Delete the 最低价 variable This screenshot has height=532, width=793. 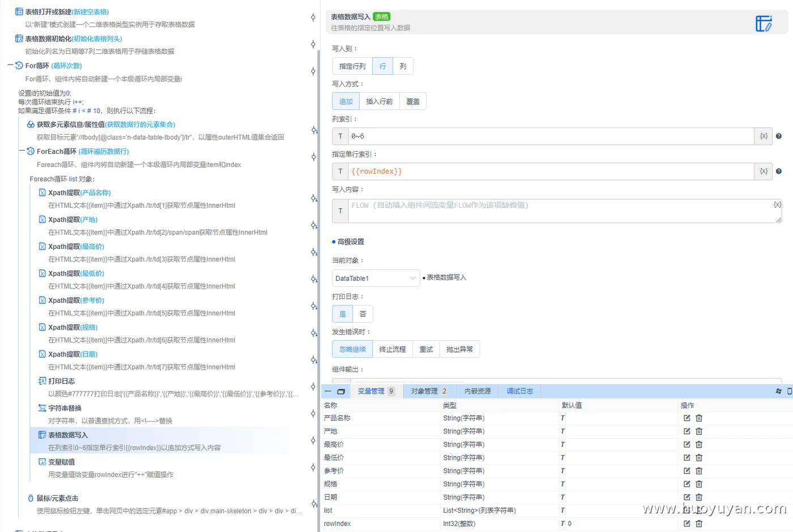point(699,457)
